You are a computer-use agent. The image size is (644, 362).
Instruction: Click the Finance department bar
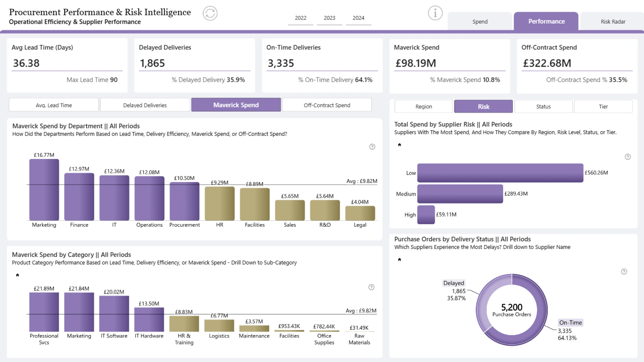(79, 197)
